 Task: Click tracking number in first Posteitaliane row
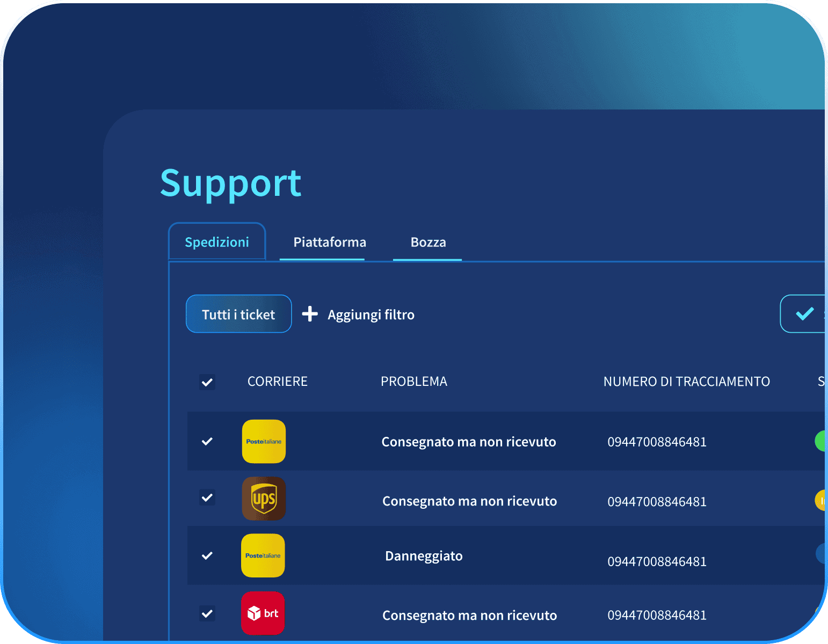(657, 442)
